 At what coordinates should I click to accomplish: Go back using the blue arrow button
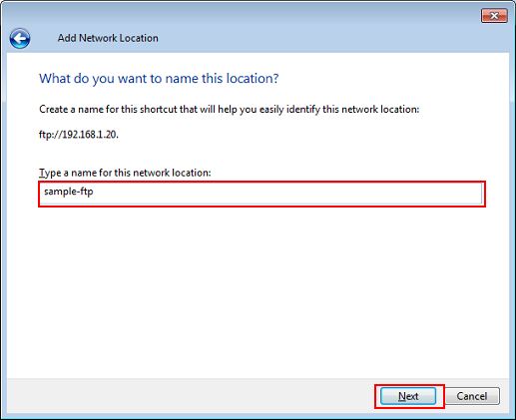(20, 39)
